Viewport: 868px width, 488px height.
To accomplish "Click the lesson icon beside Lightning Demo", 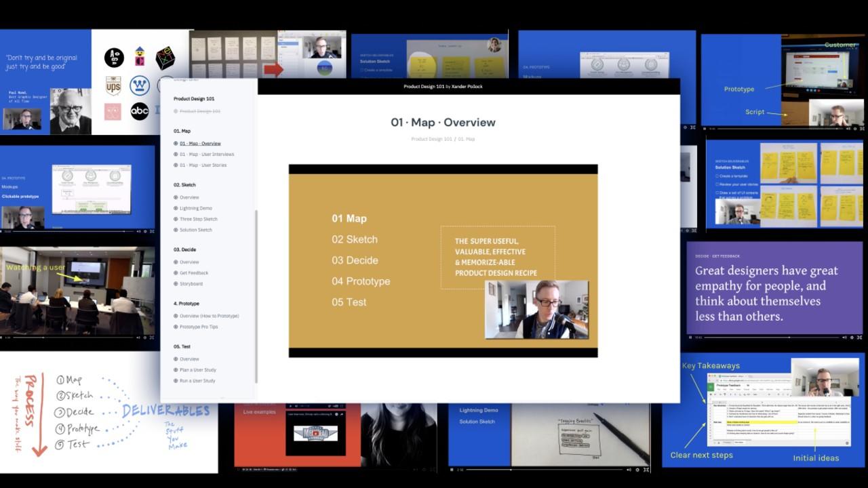I will 176,208.
